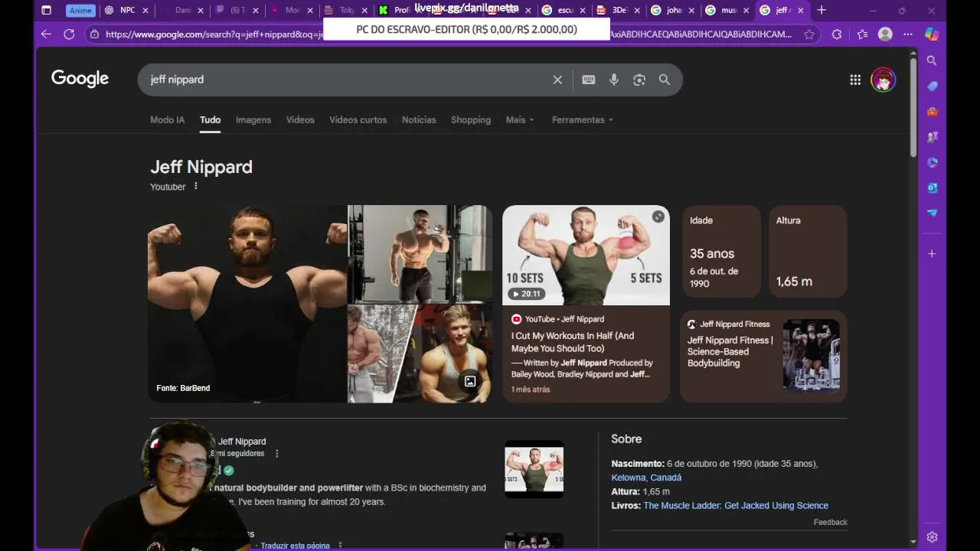Viewport: 980px width, 551px height.
Task: Open the gym mirror shirtless photo
Action: [x=420, y=254]
